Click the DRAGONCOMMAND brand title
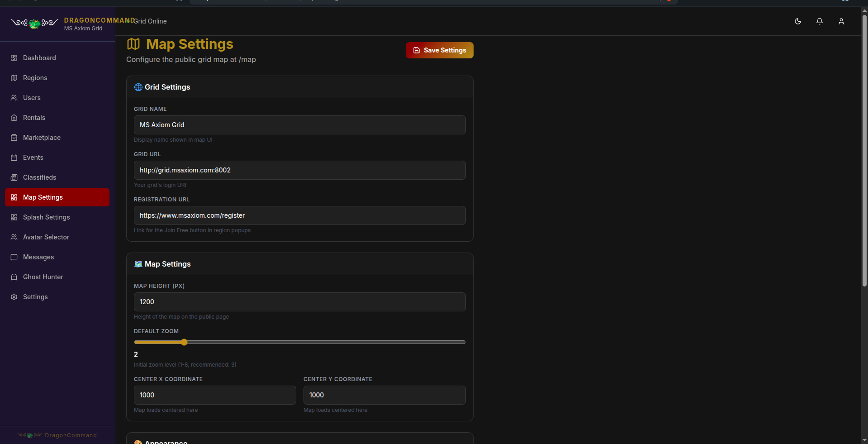The image size is (868, 444). [x=100, y=20]
